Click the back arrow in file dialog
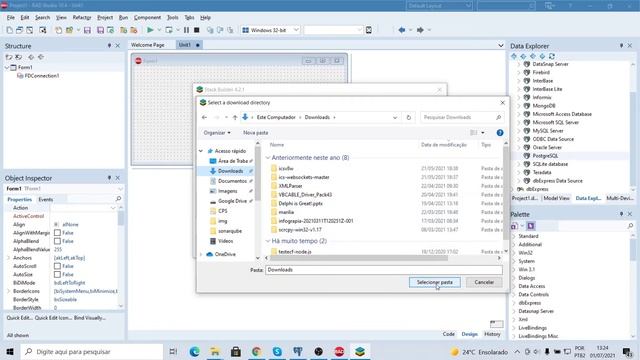The height and width of the screenshot is (360, 640). click(204, 118)
